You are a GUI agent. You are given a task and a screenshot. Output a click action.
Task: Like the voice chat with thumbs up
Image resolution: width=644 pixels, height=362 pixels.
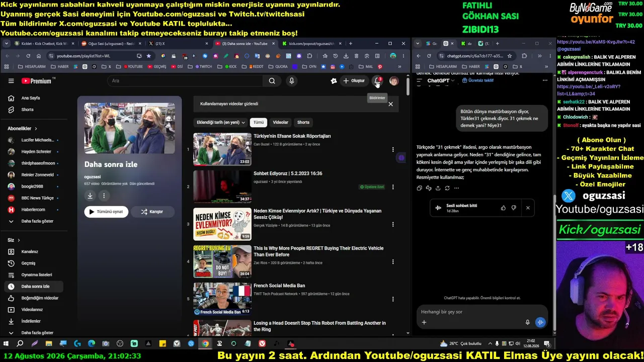click(x=503, y=208)
